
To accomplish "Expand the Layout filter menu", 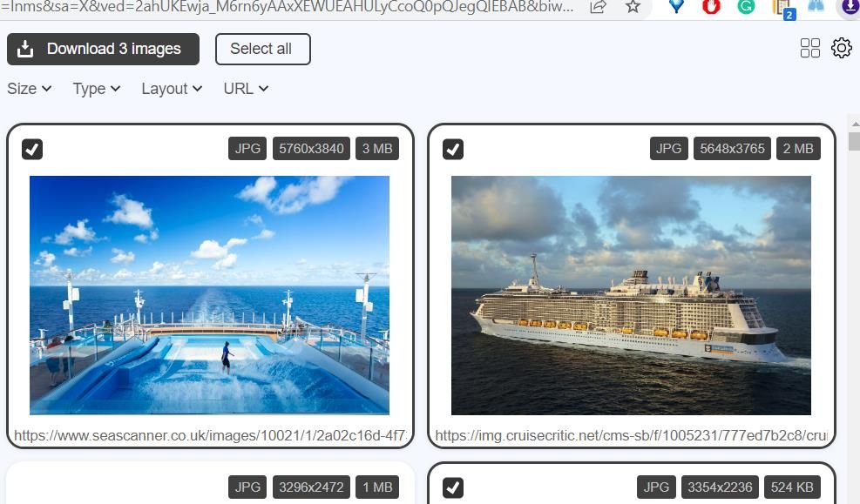I will 171,88.
